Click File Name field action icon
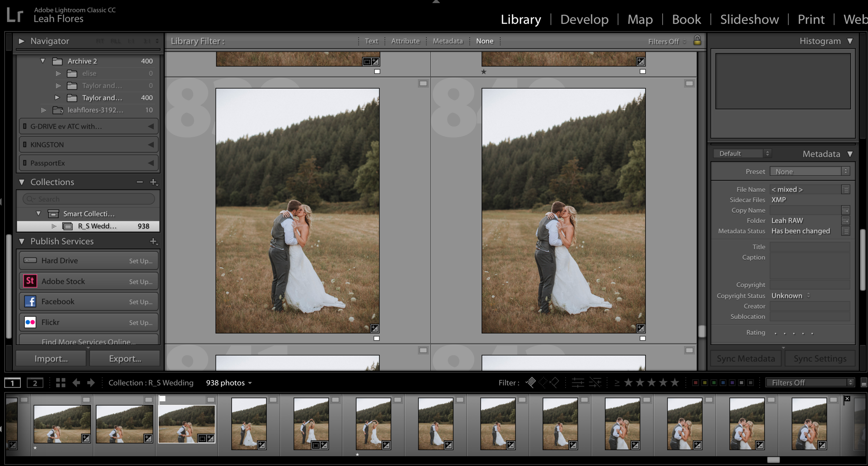The width and height of the screenshot is (868, 466). pyautogui.click(x=845, y=189)
